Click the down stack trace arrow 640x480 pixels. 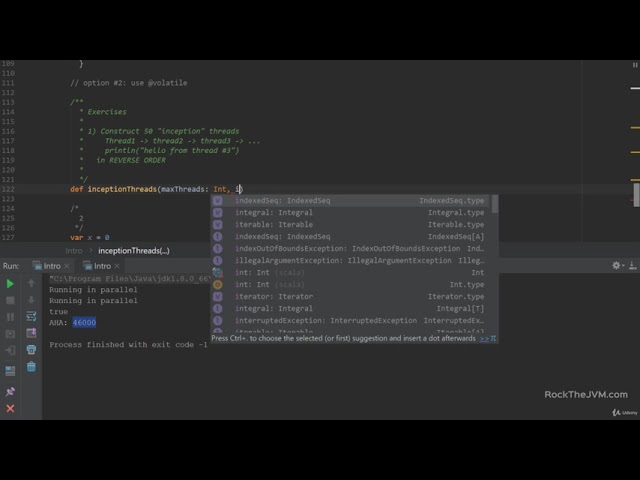pyautogui.click(x=31, y=300)
